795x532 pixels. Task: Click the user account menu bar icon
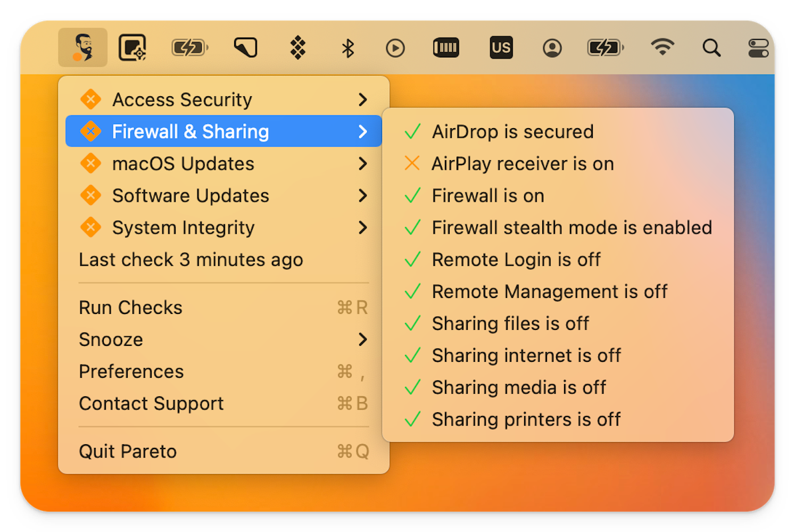coord(552,47)
